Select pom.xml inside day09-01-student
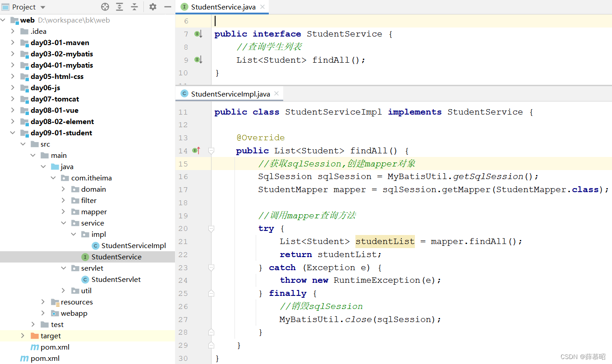612x364 pixels. click(55, 347)
